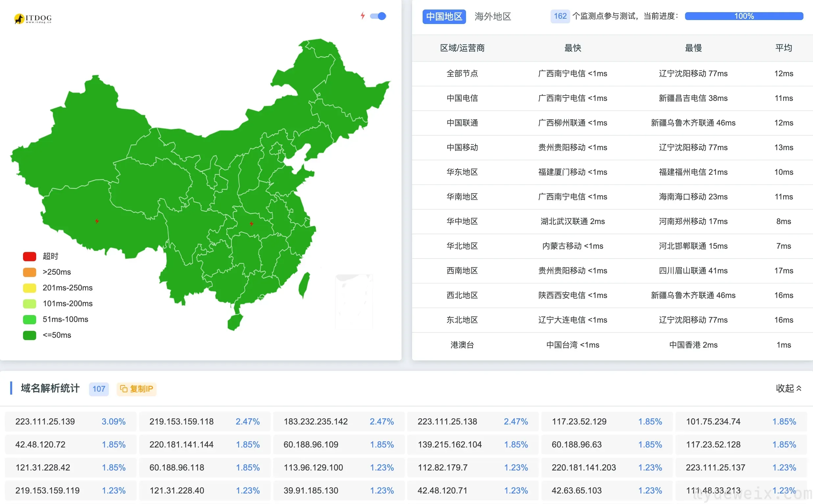Click the lightning marker in central China
The image size is (813, 504).
point(251,223)
